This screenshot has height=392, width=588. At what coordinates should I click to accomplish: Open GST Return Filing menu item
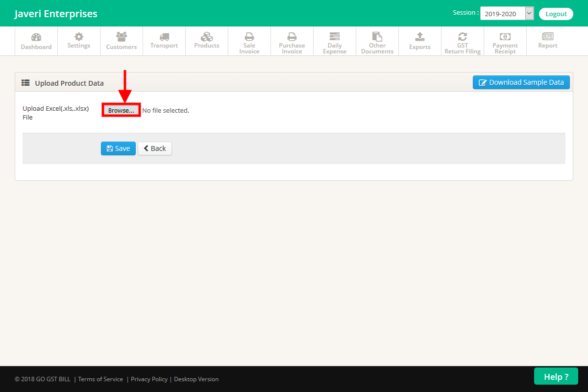pos(463,42)
